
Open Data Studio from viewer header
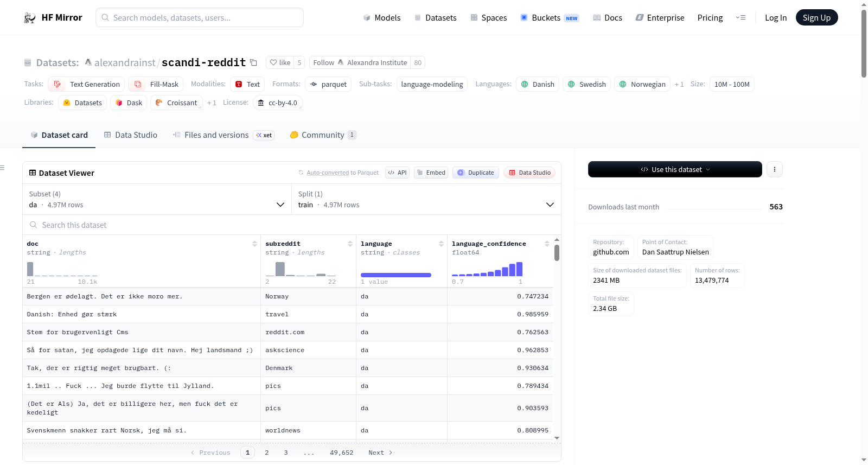pyautogui.click(x=529, y=173)
